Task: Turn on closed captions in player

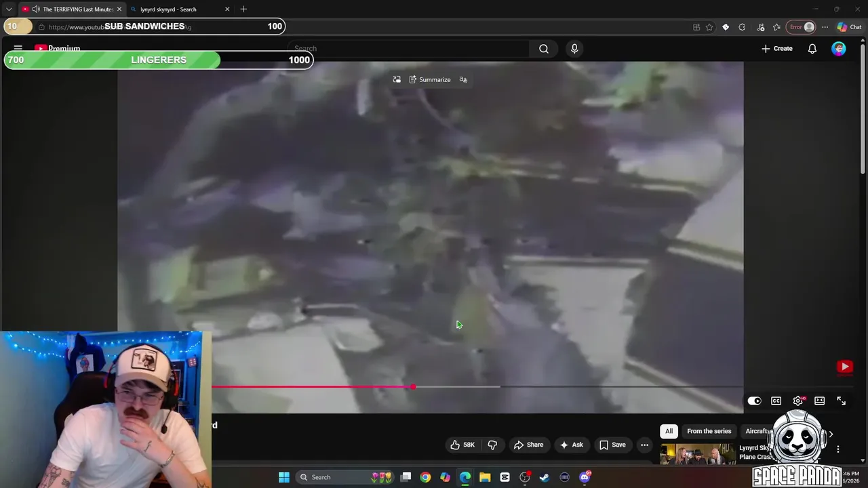Action: tap(776, 401)
